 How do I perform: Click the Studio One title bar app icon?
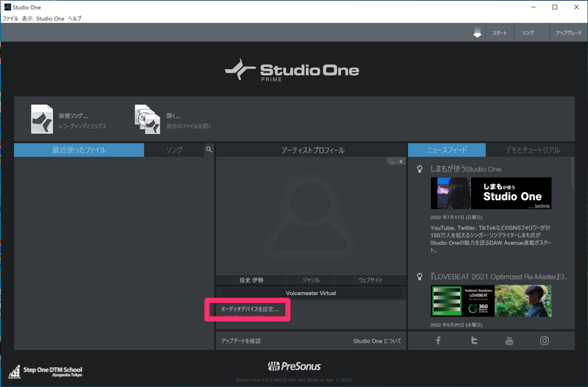tap(7, 7)
